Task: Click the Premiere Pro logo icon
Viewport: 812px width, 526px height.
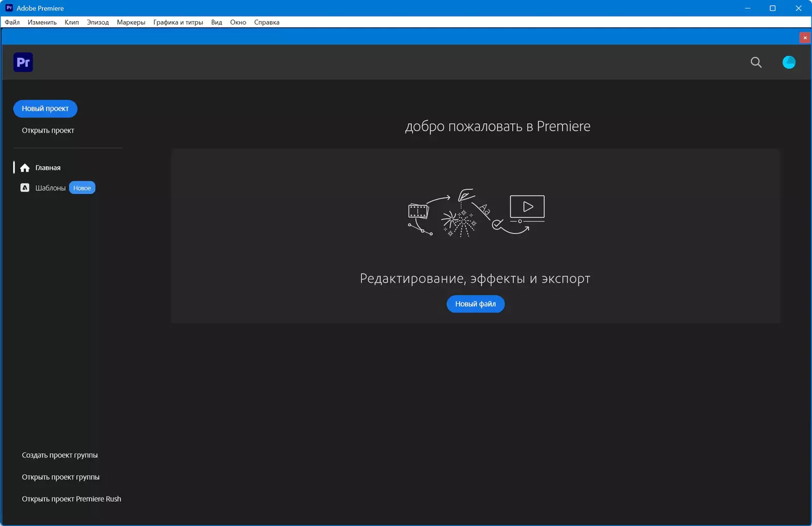Action: coord(23,62)
